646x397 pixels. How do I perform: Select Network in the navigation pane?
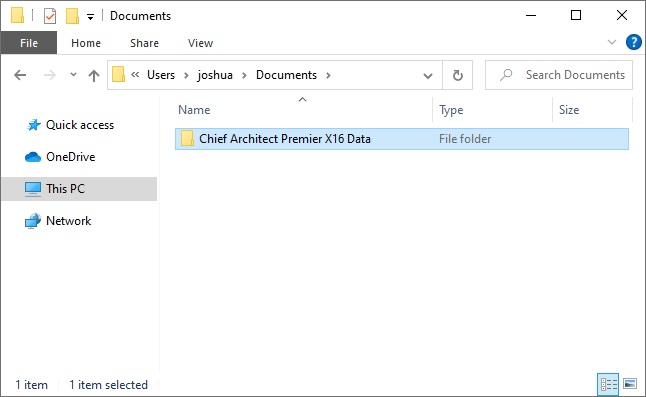68,221
